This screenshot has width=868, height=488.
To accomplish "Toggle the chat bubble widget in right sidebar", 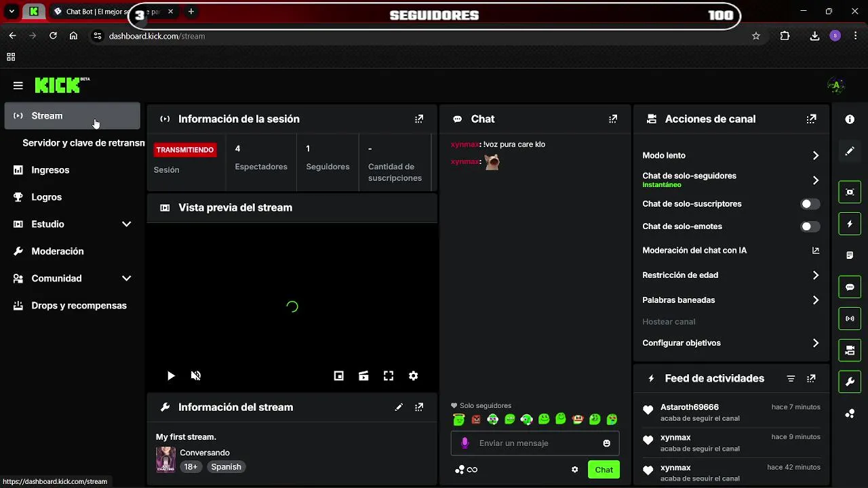I will pyautogui.click(x=850, y=287).
